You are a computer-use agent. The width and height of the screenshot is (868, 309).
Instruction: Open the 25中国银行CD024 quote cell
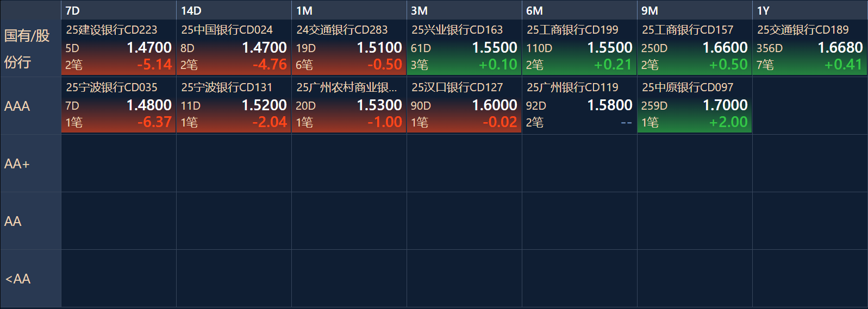point(234,47)
